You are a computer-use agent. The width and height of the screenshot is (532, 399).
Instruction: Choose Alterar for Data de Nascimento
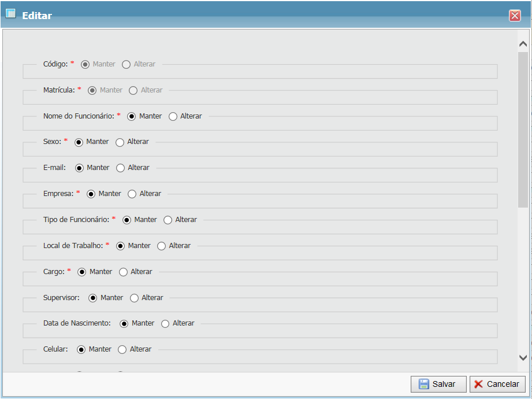(165, 324)
